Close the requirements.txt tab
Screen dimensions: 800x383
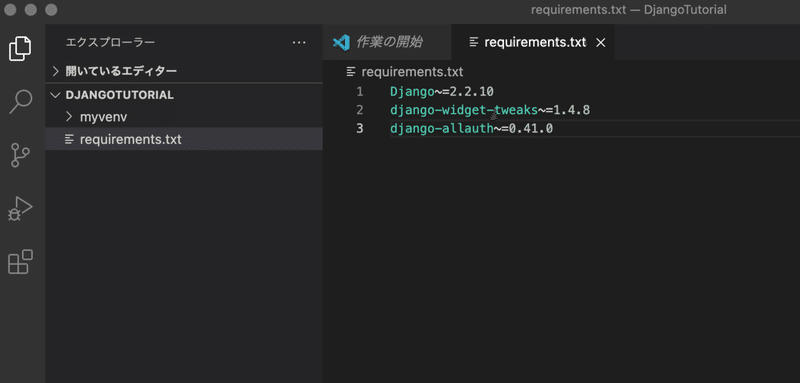coord(601,43)
